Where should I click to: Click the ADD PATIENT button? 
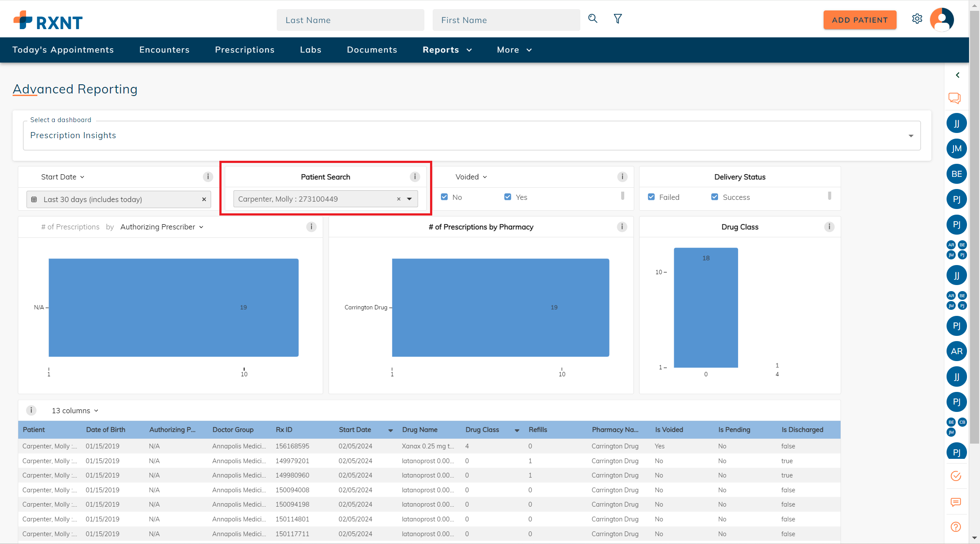[860, 20]
